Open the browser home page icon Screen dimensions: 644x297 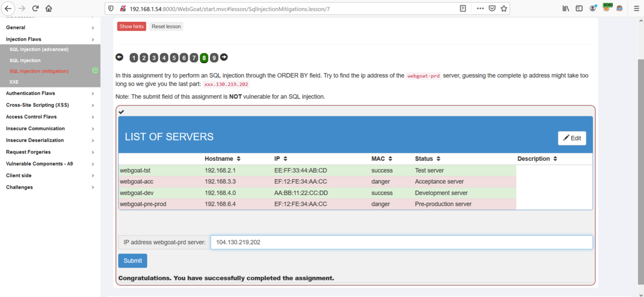(49, 9)
